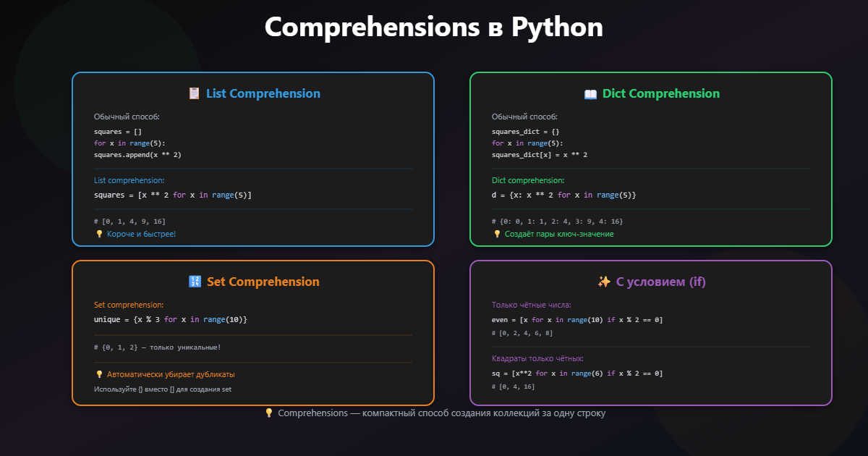
Task: Click comment # {0, 1, 2} — только уникальные!
Action: [x=158, y=347]
